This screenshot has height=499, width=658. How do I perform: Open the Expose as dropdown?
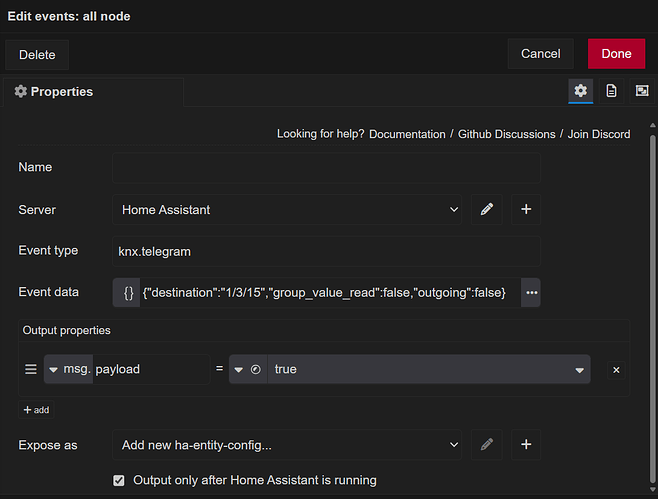coord(287,445)
